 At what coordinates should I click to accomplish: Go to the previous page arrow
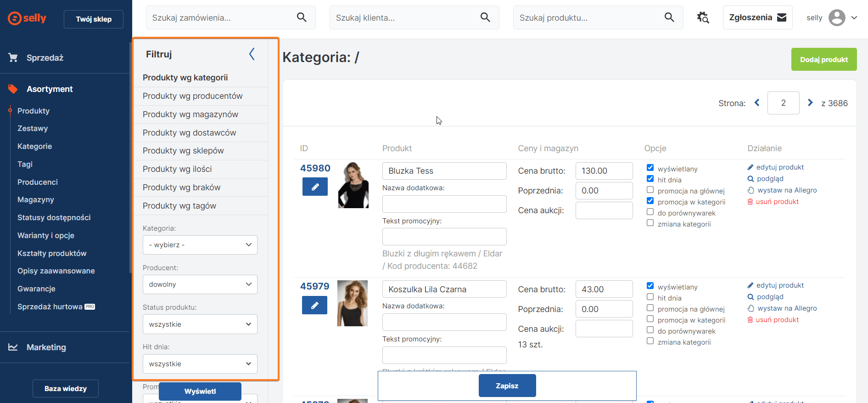pyautogui.click(x=757, y=103)
